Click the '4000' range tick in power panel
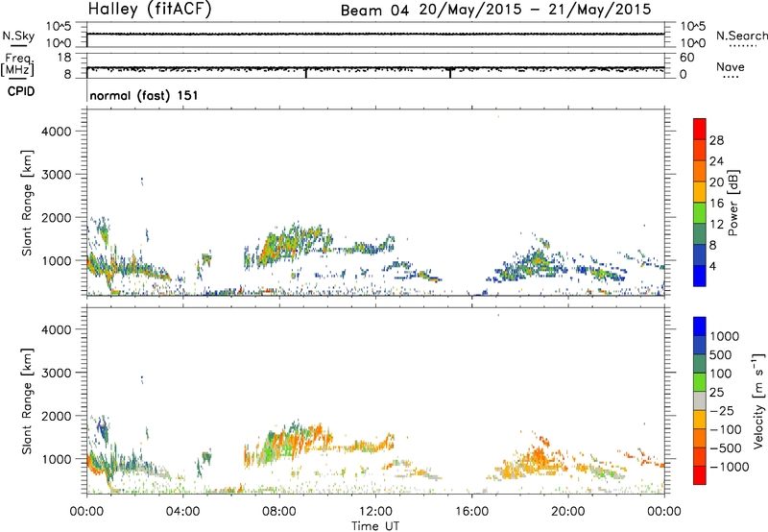 pyautogui.click(x=57, y=132)
